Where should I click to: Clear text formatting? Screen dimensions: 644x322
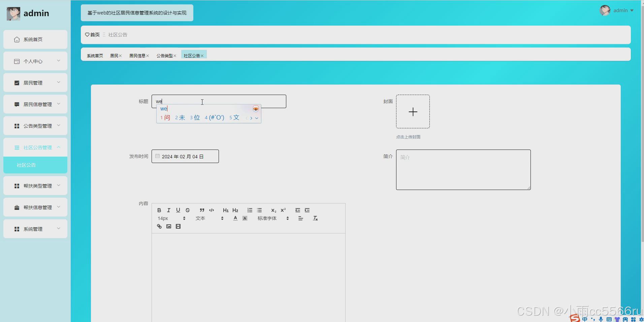coord(315,218)
